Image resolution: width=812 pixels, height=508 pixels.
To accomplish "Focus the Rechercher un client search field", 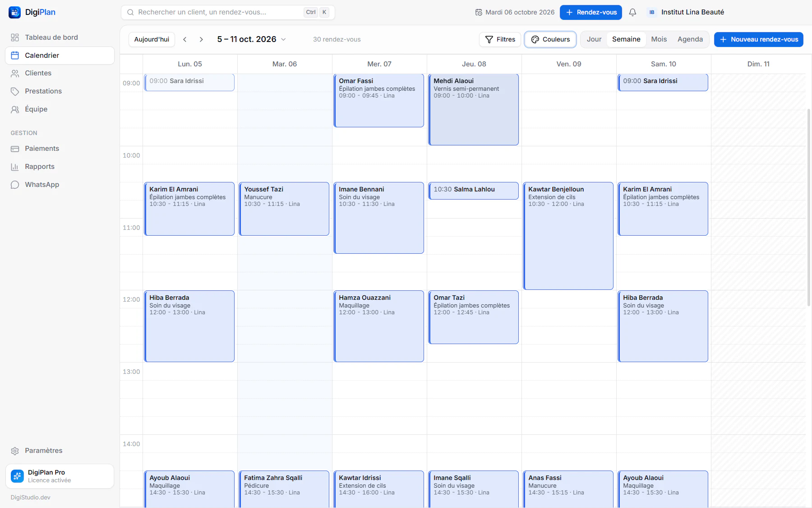I will click(x=228, y=12).
